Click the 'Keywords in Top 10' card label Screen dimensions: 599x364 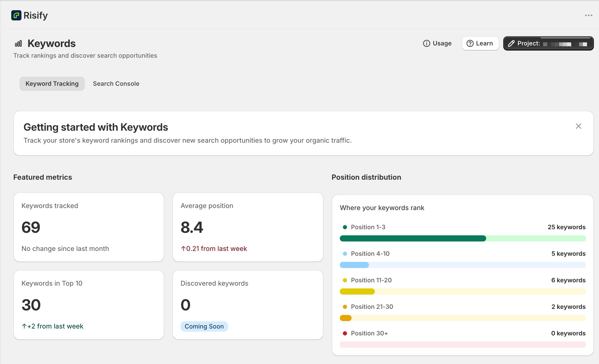52,283
